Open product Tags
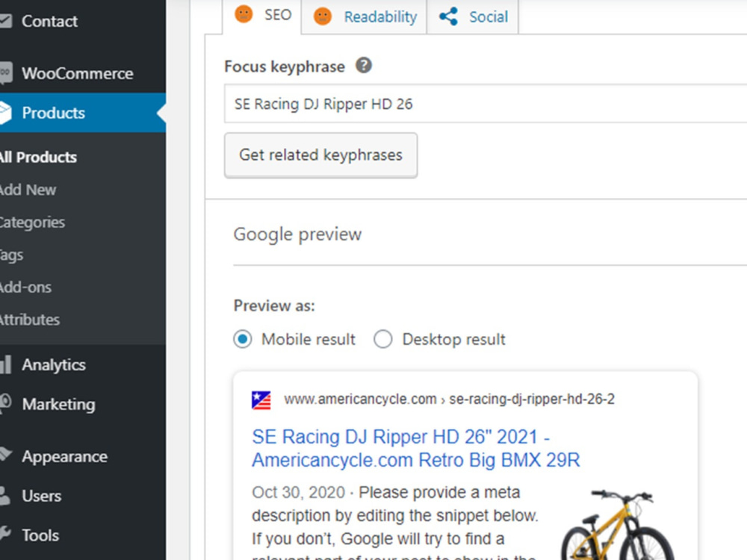The height and width of the screenshot is (560, 747). (11, 255)
